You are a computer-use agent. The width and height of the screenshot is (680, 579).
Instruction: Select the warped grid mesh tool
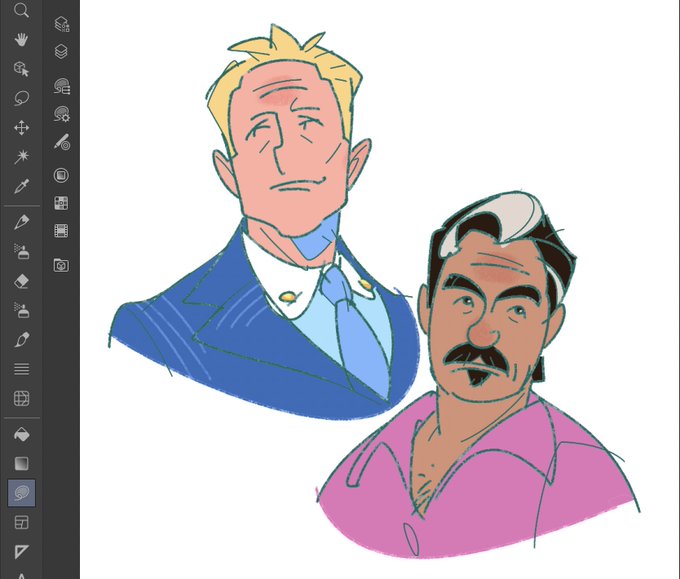tap(21, 398)
